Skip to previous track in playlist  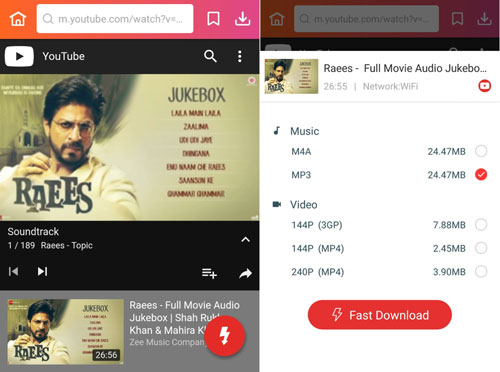tap(13, 272)
